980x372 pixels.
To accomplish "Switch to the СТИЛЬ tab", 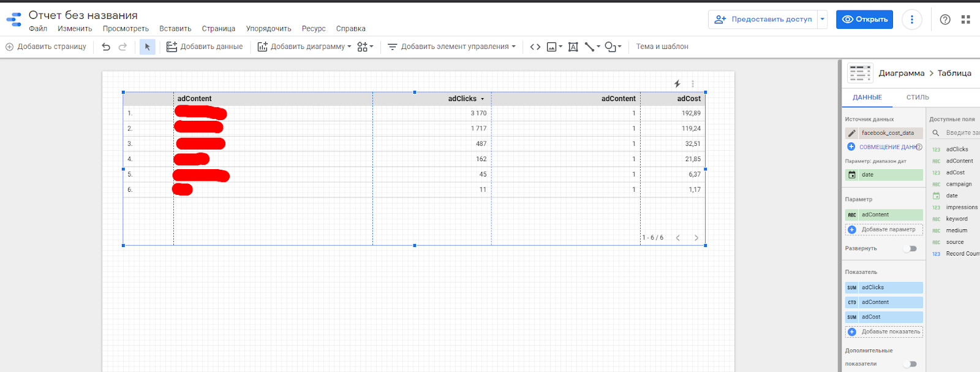I will coord(918,97).
